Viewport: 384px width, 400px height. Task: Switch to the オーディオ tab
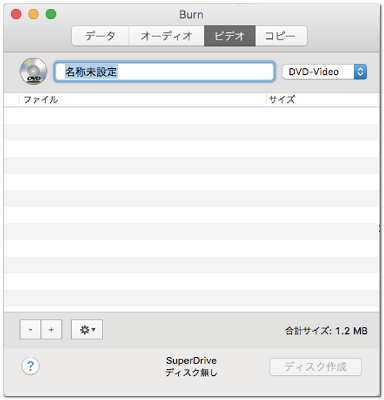coord(166,36)
